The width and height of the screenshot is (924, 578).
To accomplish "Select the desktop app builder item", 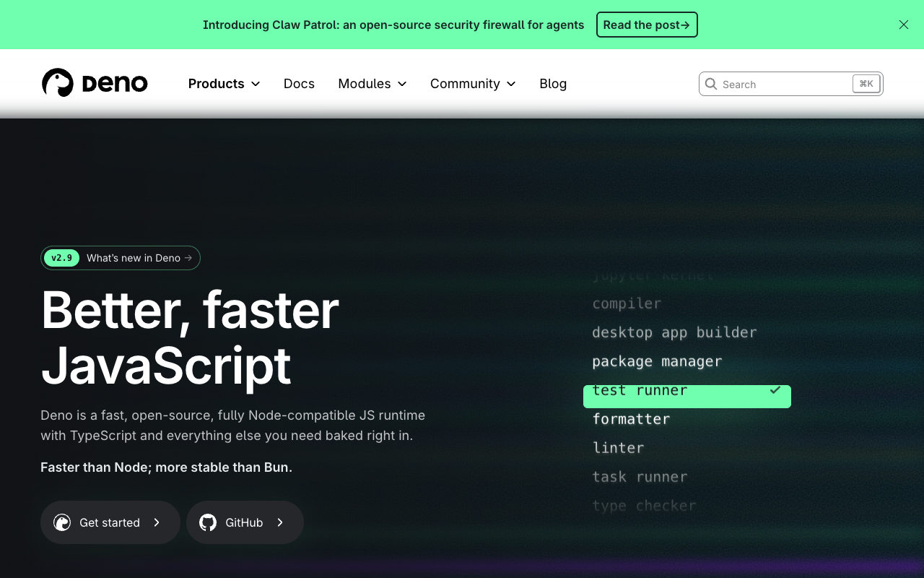I will coord(674,332).
